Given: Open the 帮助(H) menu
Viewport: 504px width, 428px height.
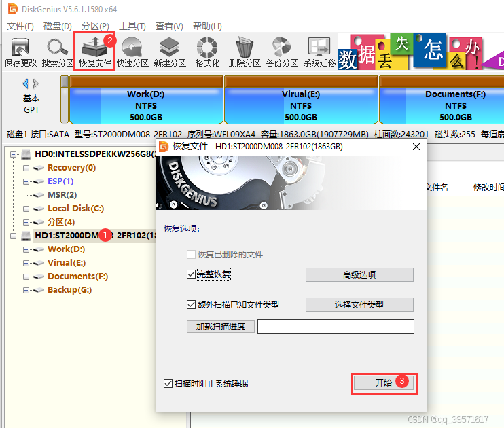Looking at the screenshot, I should 207,26.
